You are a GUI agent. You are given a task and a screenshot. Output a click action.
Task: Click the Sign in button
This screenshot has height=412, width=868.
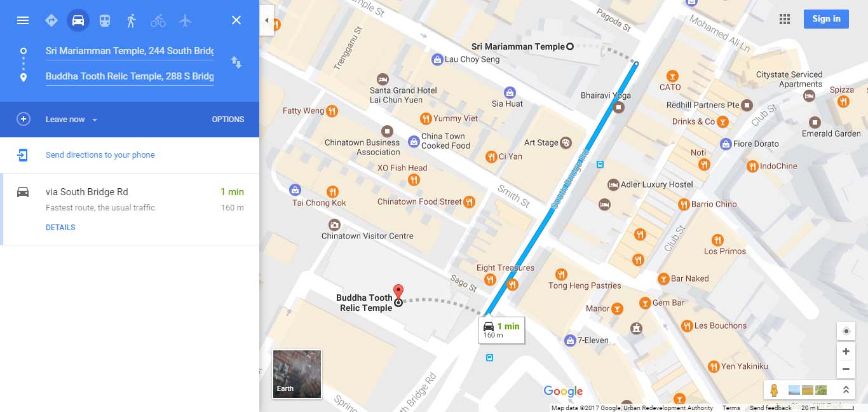826,19
